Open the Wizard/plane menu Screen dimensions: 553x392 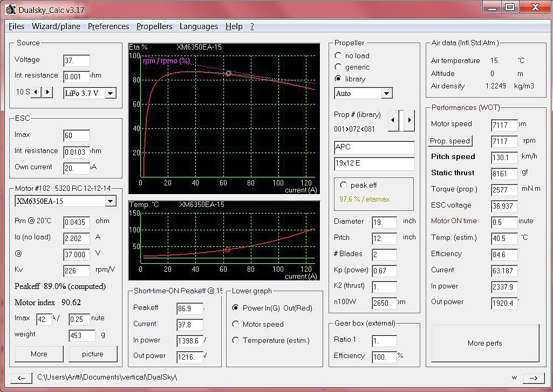coord(56,26)
